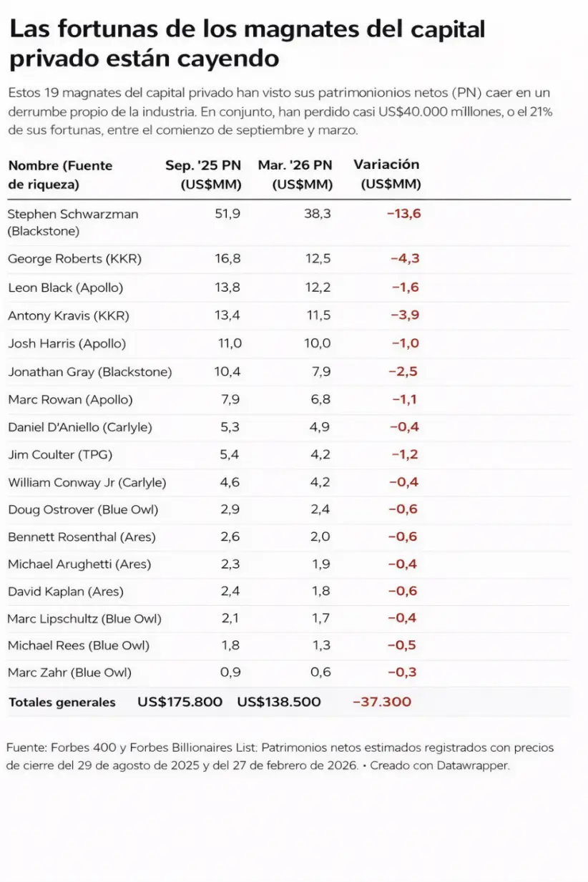Screen dimensions: 588x882
Task: Click the "Nombre (Fuente de riqueza)" column header
Action: point(61,175)
